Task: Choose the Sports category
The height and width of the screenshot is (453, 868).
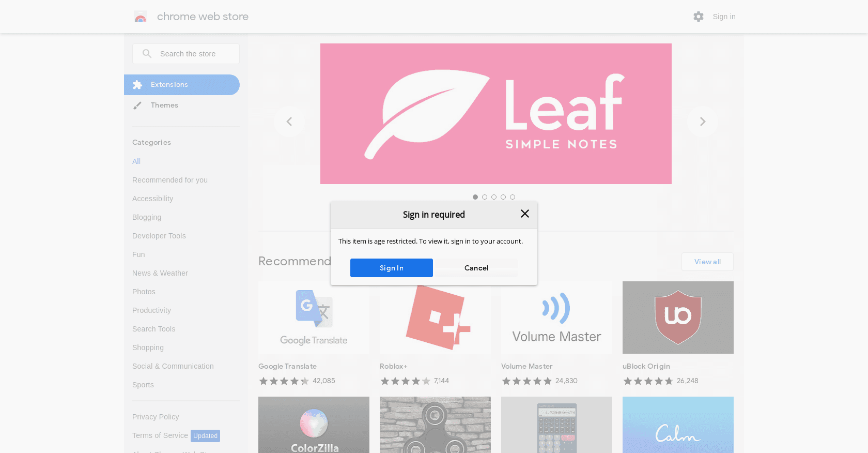Action: click(143, 385)
